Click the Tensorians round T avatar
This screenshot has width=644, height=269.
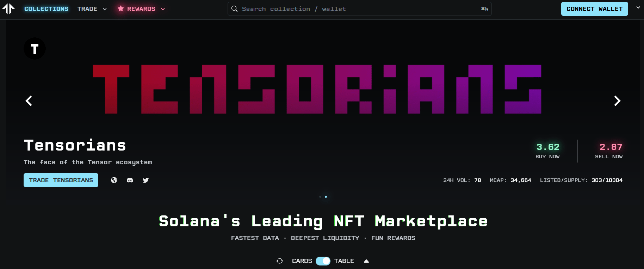coord(35,49)
